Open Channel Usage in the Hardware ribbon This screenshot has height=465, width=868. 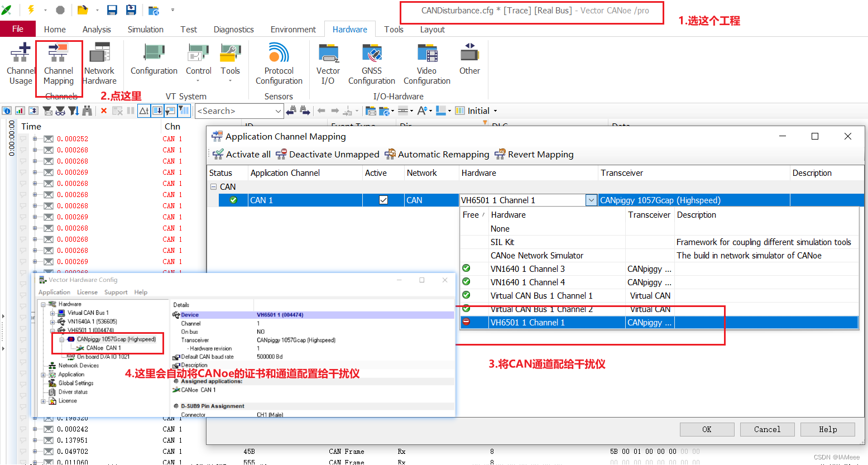pyautogui.click(x=21, y=64)
